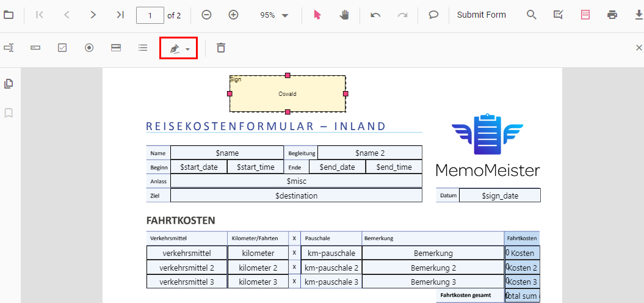
Task: Delete the selected form field
Action: point(221,48)
